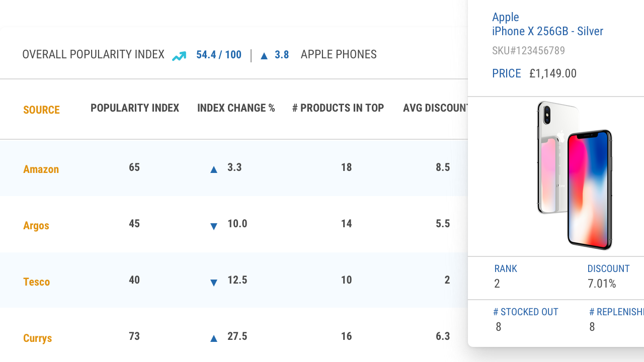The width and height of the screenshot is (644, 362).
Task: Open the Argos source link
Action: point(36,225)
